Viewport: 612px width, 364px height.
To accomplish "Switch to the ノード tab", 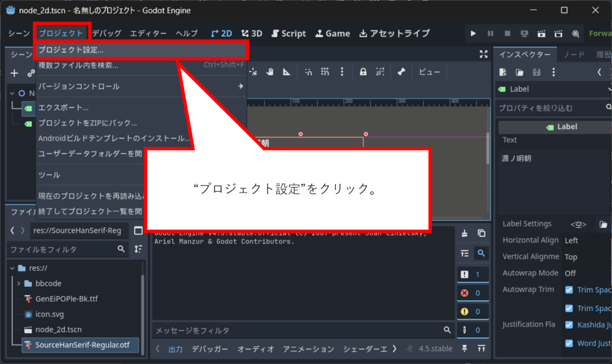I will tap(574, 54).
